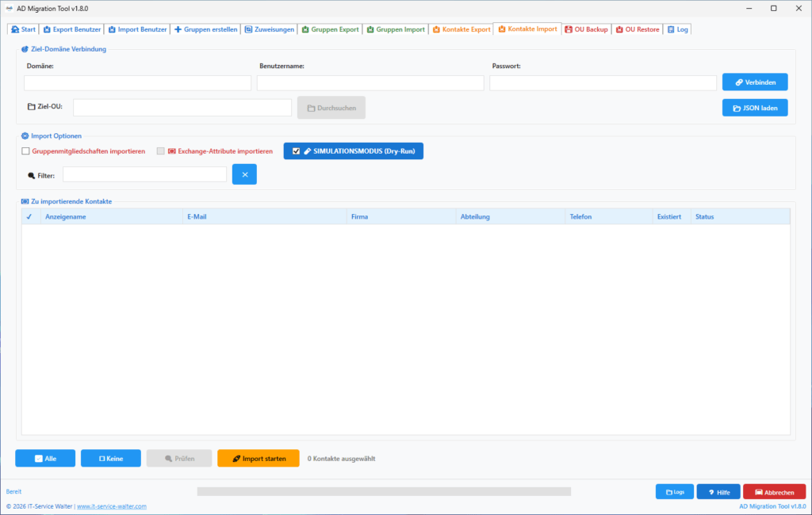Click the progress bar at bottom
This screenshot has width=812, height=515.
pyautogui.click(x=384, y=491)
